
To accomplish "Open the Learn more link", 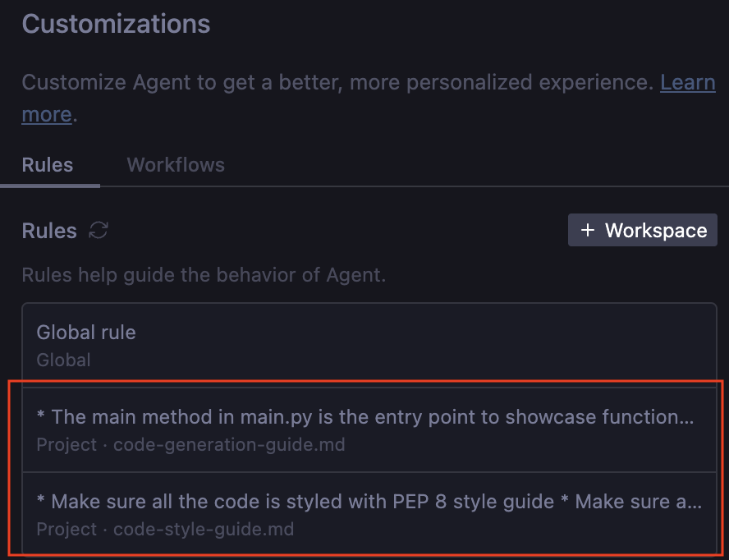I will [x=687, y=83].
